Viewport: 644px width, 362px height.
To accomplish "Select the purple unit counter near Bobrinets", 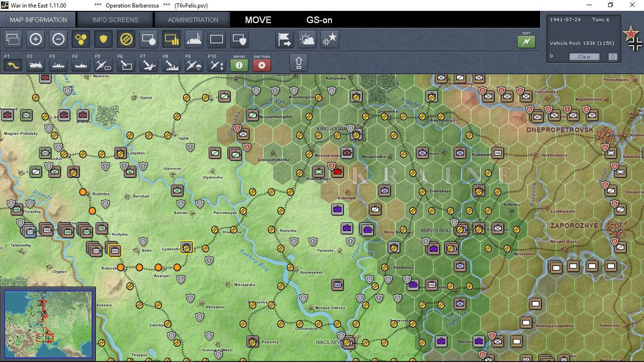I will coord(337,209).
